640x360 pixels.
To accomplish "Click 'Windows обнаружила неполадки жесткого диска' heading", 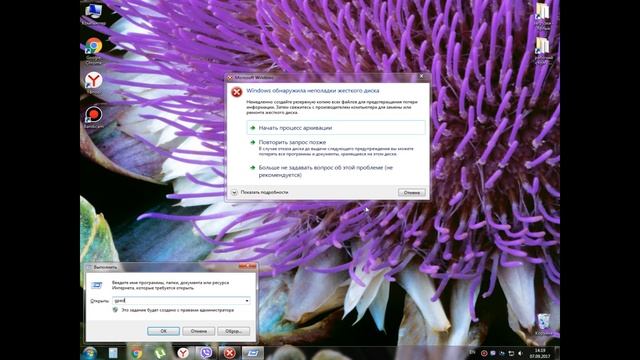I will pyautogui.click(x=313, y=91).
